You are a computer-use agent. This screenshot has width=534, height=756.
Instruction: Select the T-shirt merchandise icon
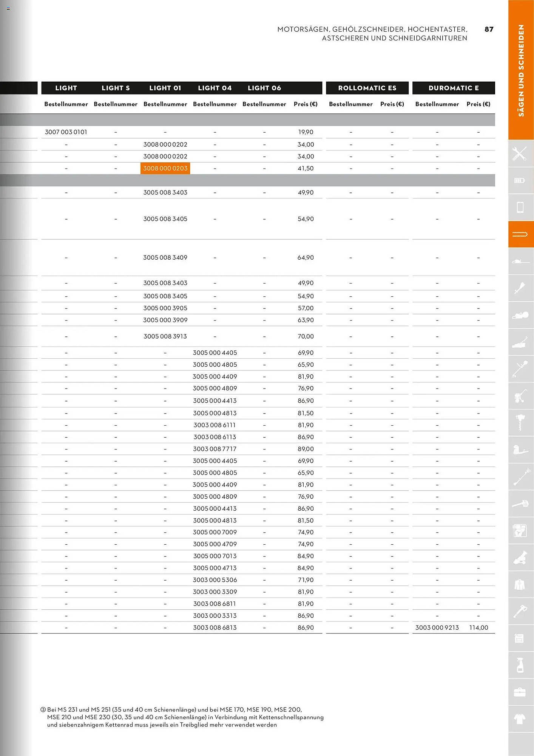point(521,719)
